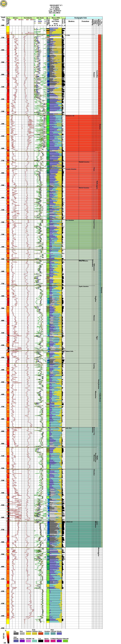Image resolution: width=121 pixels, height=644 pixels.
Task: Click the Reference track header
Action: click(16, 18)
